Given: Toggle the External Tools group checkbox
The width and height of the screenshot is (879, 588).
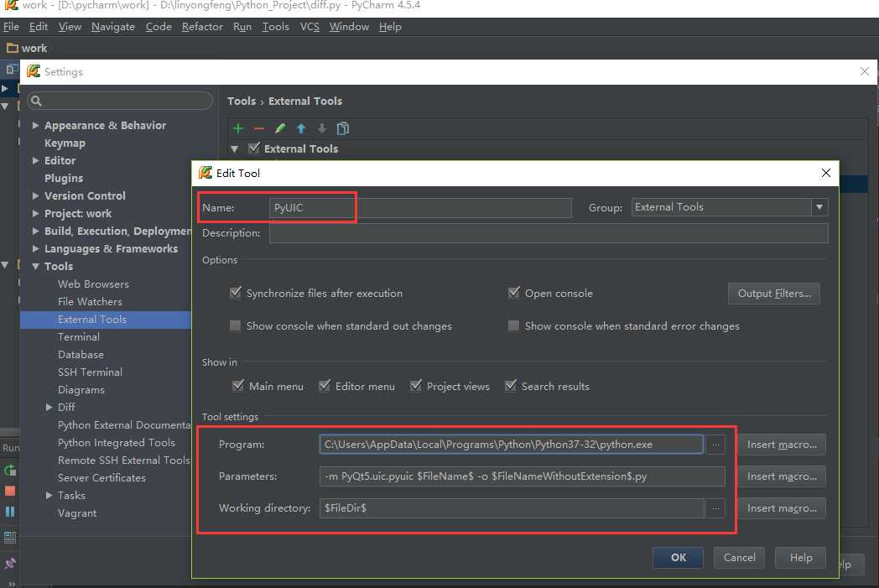Looking at the screenshot, I should coord(254,148).
